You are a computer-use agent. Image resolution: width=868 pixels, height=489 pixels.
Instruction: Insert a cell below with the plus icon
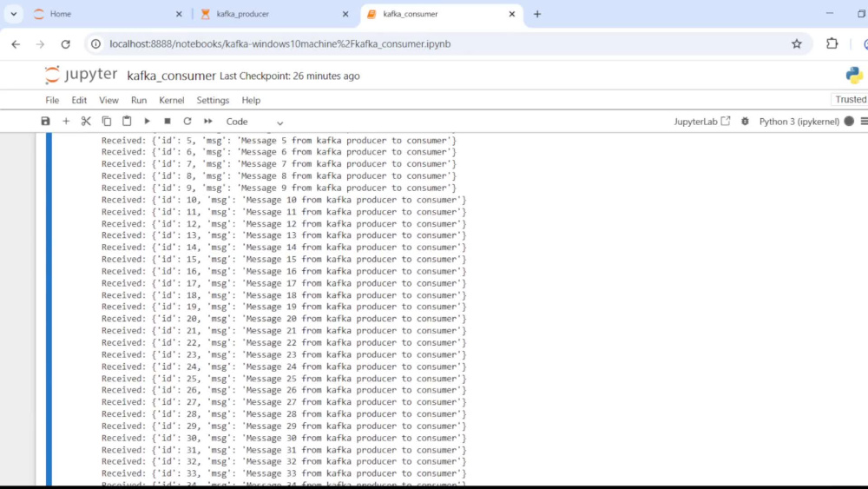point(66,122)
